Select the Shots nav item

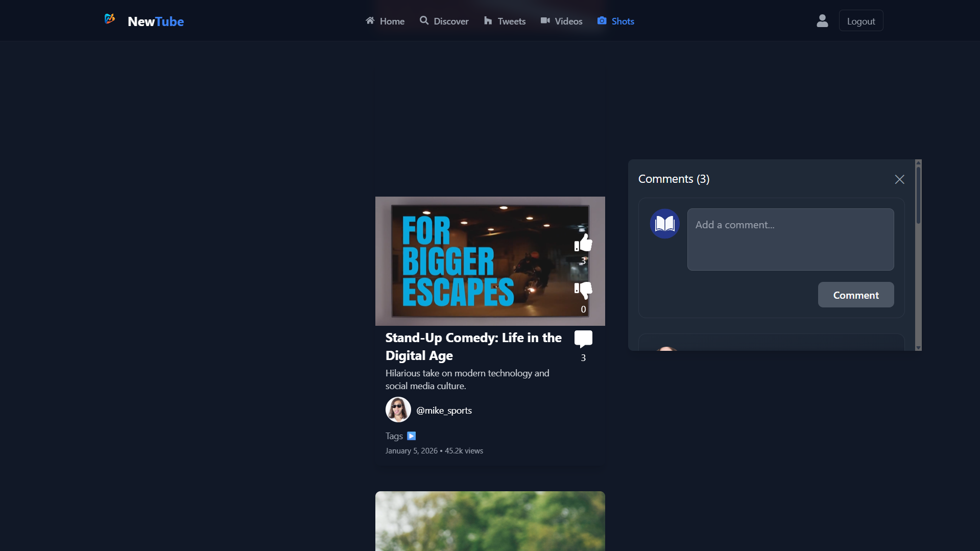tap(615, 21)
